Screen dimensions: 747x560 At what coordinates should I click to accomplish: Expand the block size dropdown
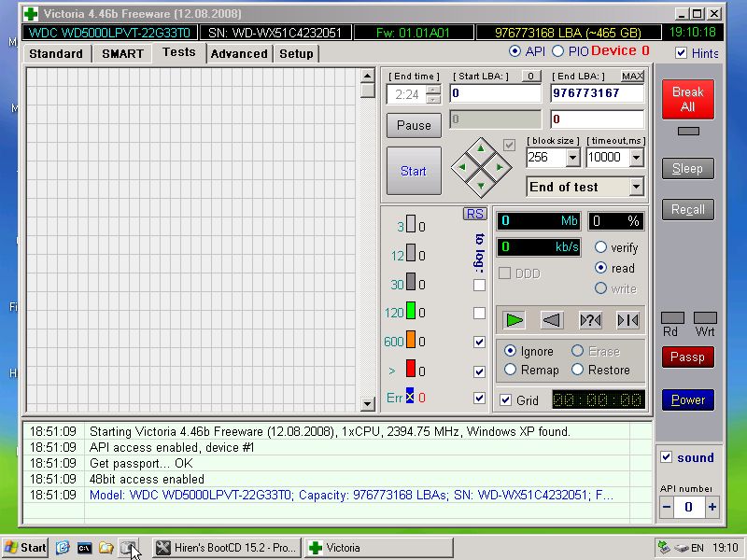coord(572,158)
